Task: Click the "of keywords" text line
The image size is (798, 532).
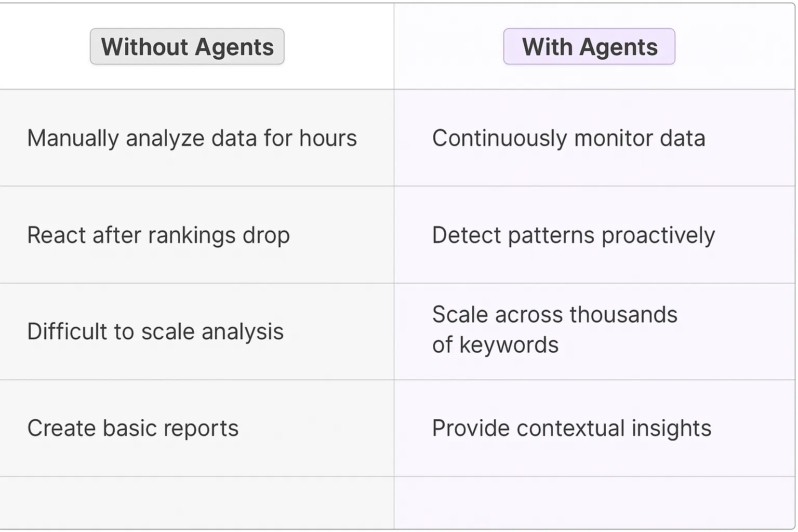Action: pyautogui.click(x=495, y=345)
